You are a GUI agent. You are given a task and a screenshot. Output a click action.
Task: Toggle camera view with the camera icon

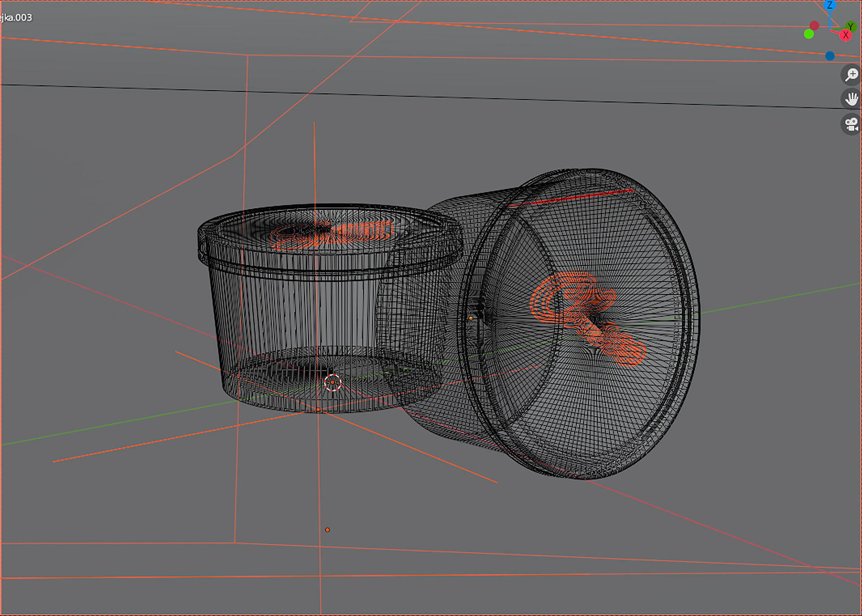pyautogui.click(x=851, y=124)
